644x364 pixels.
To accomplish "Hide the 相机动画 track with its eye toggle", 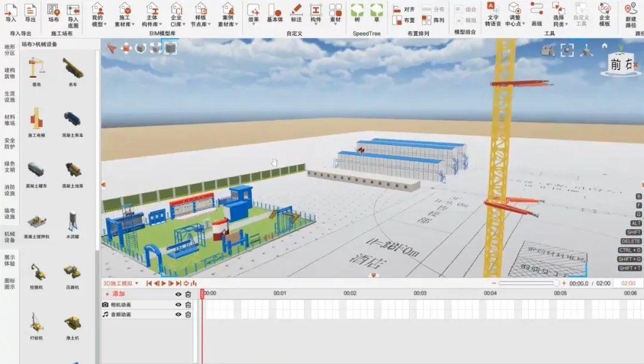I will click(177, 304).
